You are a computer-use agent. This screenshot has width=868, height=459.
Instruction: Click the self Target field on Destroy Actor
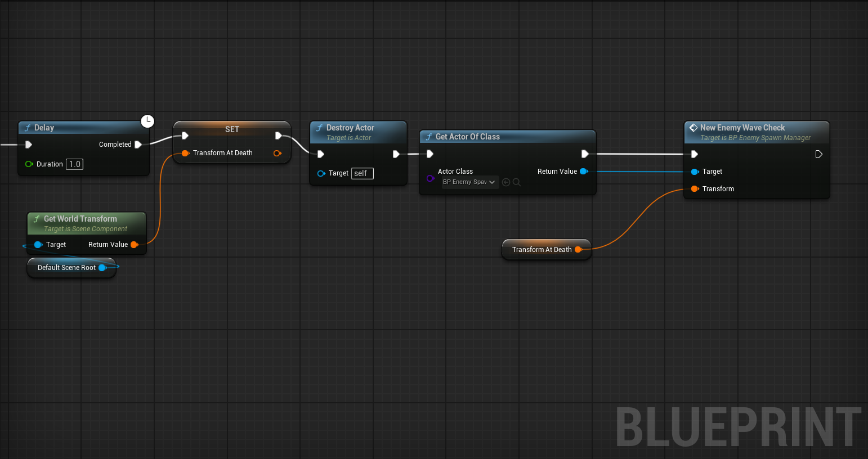coord(362,173)
